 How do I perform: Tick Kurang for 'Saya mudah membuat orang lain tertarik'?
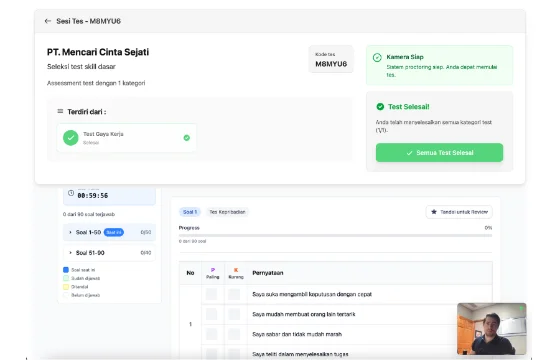coord(234,314)
